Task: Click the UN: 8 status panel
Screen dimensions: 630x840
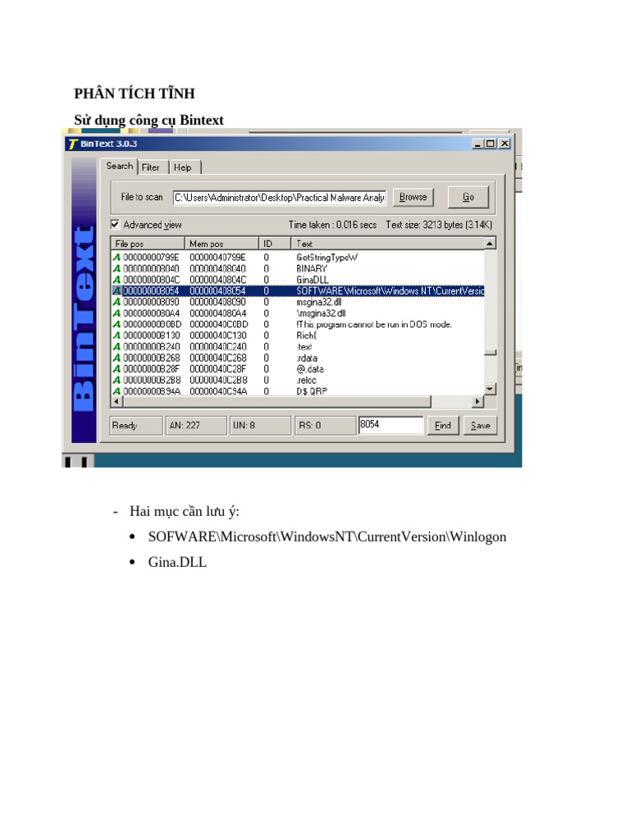Action: [260, 426]
